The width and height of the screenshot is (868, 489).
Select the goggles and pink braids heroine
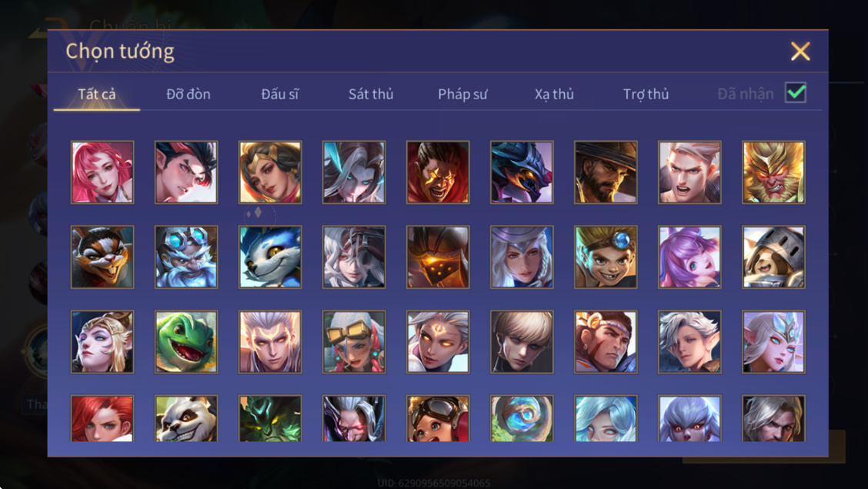coord(354,342)
